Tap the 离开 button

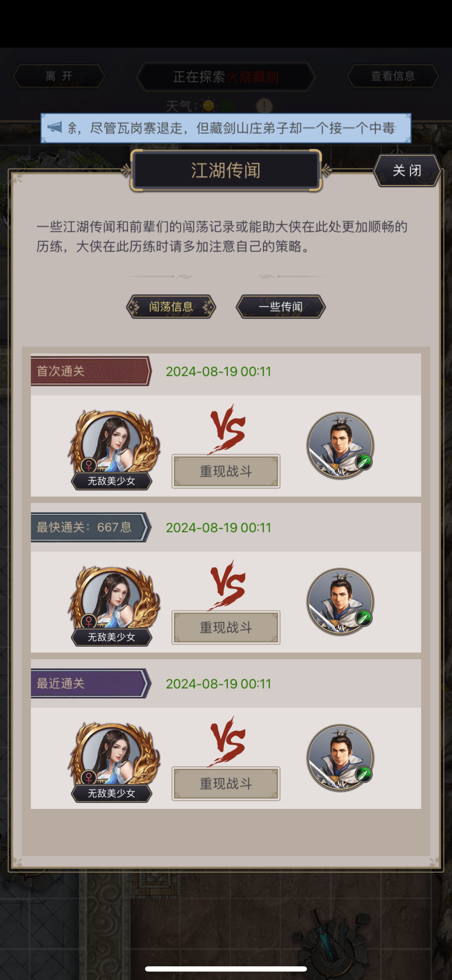coord(59,76)
